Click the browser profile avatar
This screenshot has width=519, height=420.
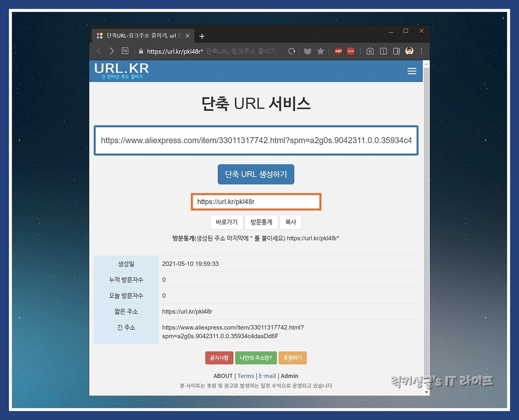tap(410, 51)
